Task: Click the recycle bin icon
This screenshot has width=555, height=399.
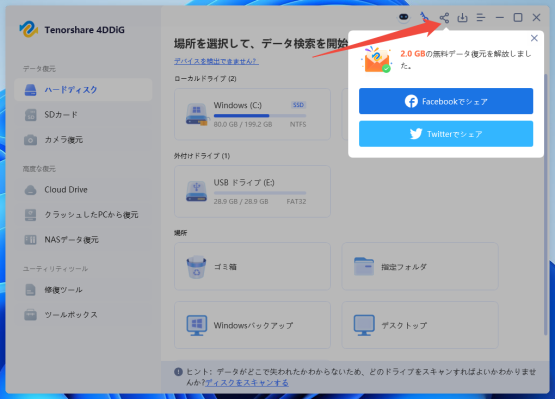Action: coord(196,267)
